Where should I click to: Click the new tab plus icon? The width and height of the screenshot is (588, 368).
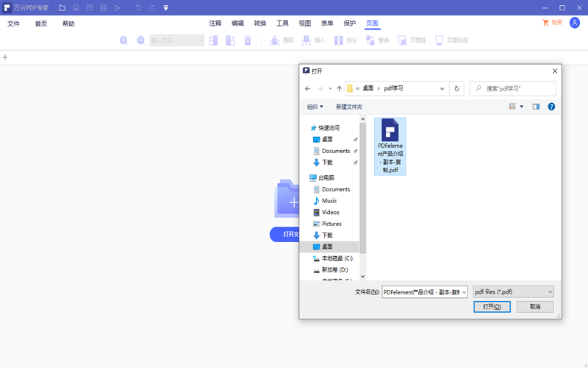tap(5, 57)
